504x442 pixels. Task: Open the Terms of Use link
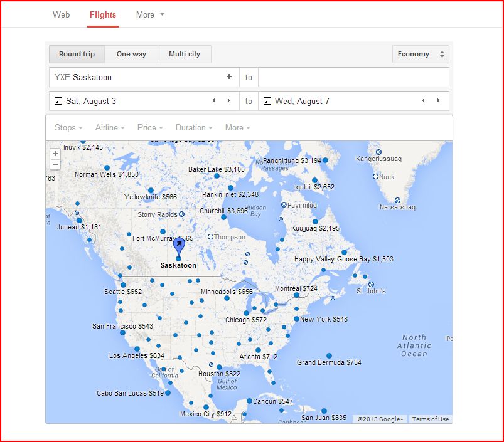[x=431, y=419]
